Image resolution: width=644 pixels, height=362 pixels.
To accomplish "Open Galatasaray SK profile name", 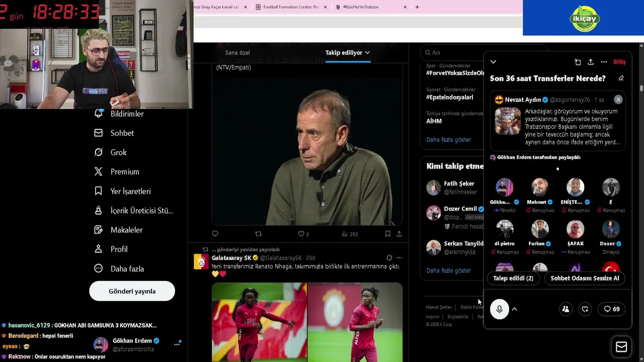I will pos(231,258).
